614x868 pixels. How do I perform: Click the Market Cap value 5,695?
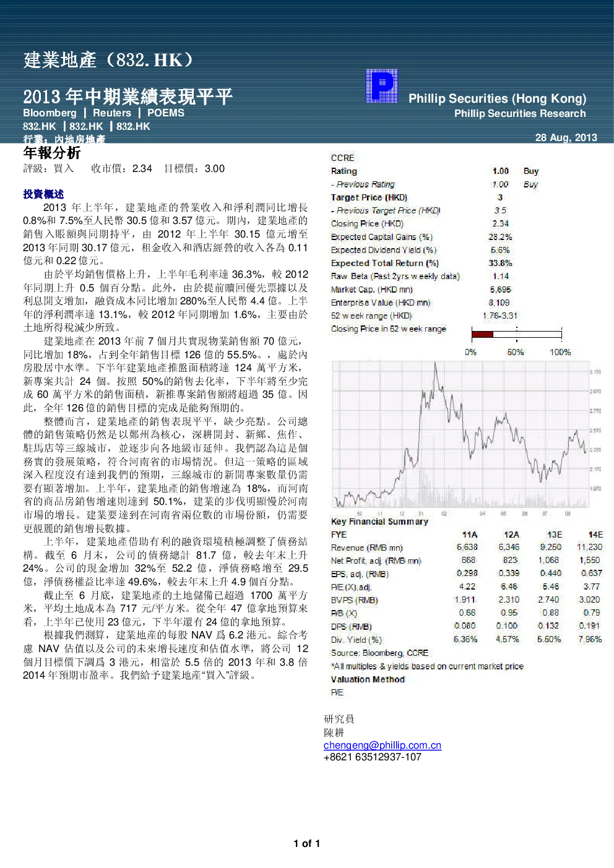pyautogui.click(x=500, y=289)
